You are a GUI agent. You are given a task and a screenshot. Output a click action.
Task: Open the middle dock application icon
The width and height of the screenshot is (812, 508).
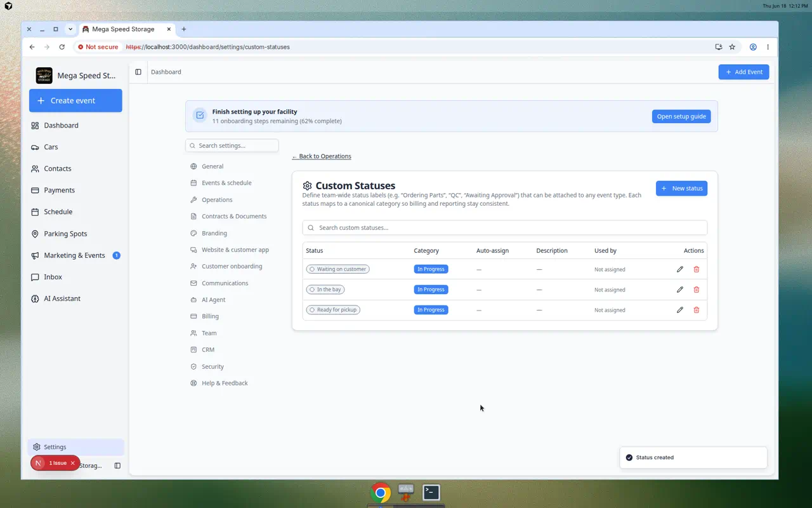coord(406,492)
